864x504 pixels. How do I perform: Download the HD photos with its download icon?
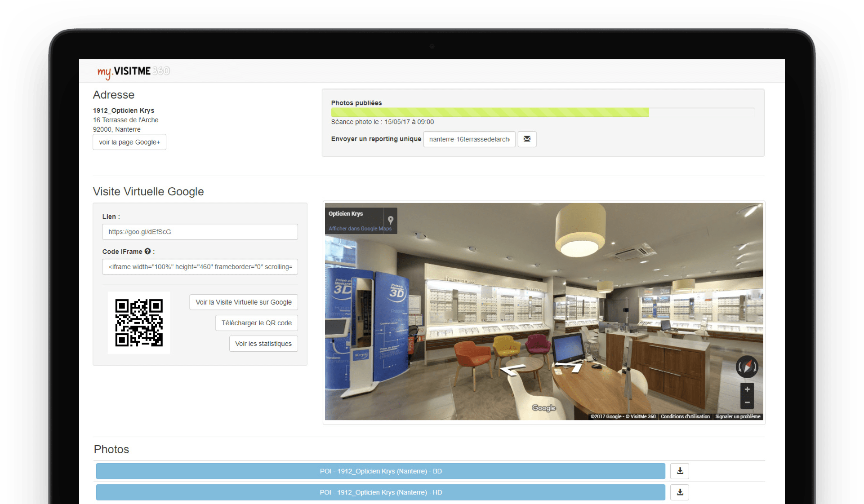click(x=680, y=492)
